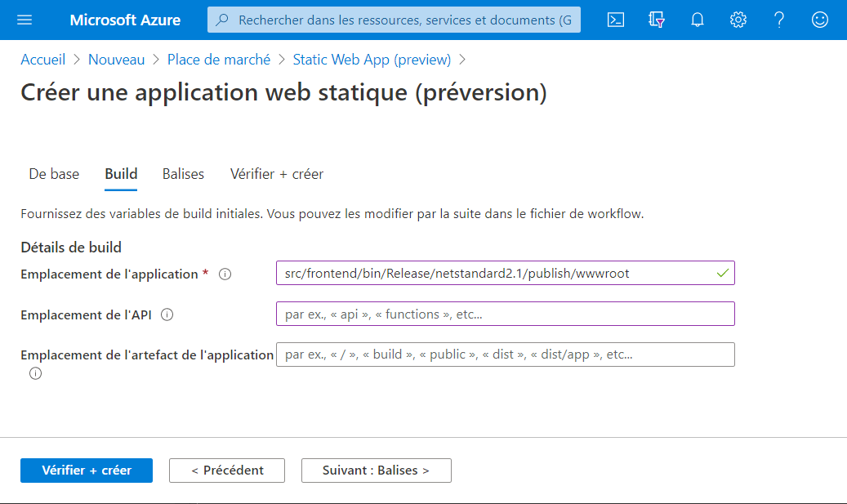
Task: Click the feedback smiley icon
Action: pyautogui.click(x=820, y=20)
